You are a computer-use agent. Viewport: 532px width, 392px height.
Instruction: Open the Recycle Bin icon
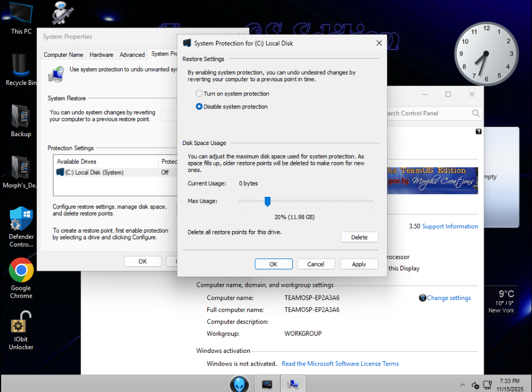[x=21, y=68]
